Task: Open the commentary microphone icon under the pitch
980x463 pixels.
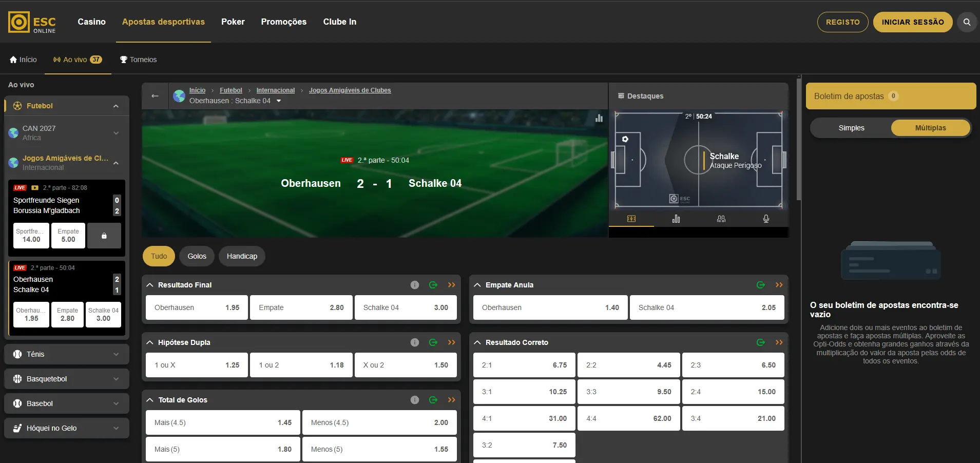Action: [766, 219]
